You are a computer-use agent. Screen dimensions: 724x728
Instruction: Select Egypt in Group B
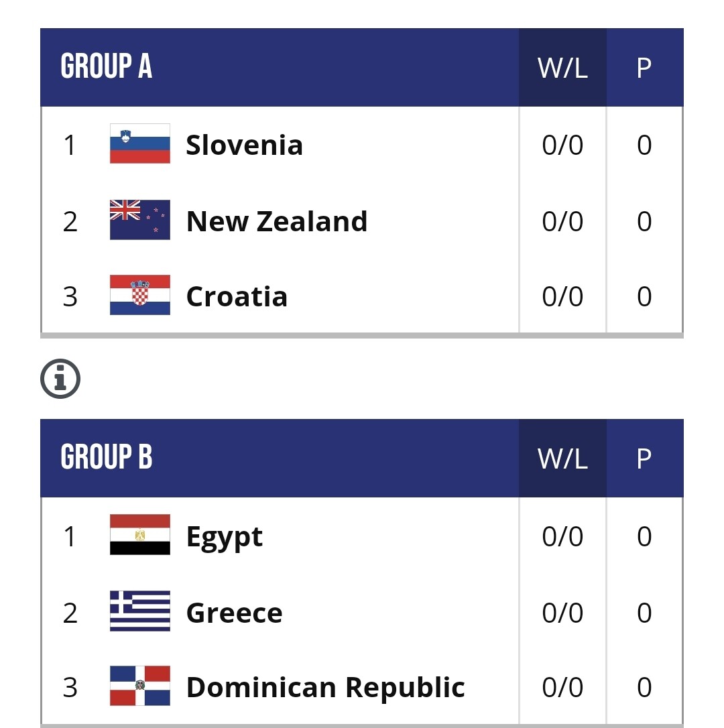(224, 536)
